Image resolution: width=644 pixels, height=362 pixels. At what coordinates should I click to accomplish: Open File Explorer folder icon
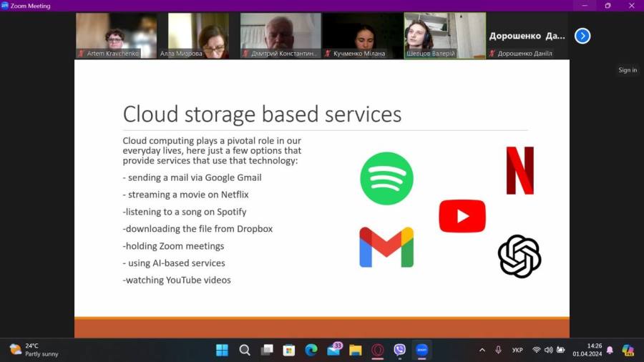point(356,350)
